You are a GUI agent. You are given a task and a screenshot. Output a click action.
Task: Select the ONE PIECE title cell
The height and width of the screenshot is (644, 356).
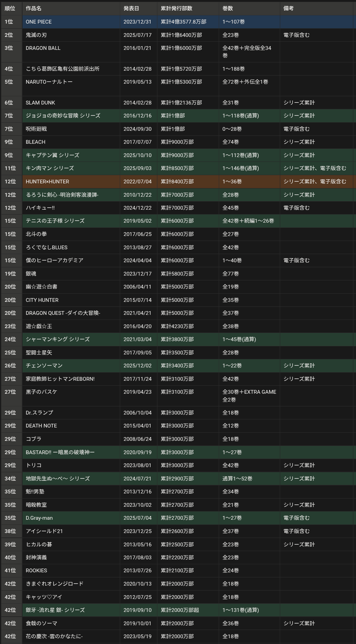pyautogui.click(x=71, y=22)
